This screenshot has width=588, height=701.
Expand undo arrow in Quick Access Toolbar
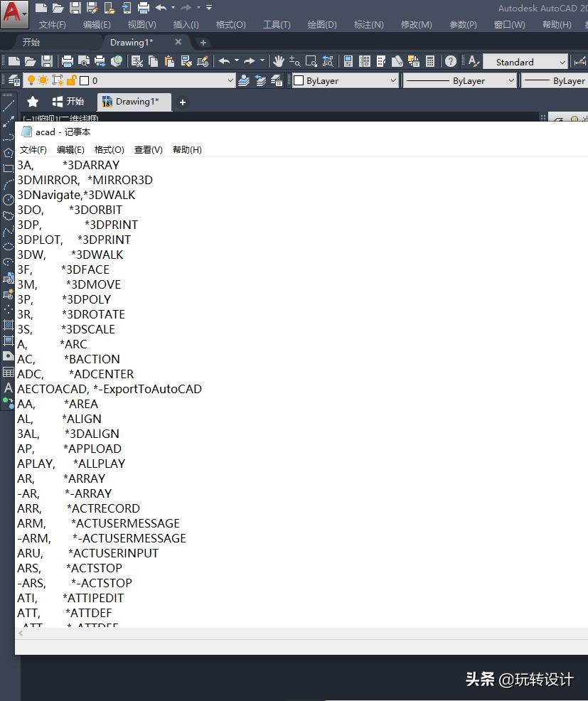(173, 8)
